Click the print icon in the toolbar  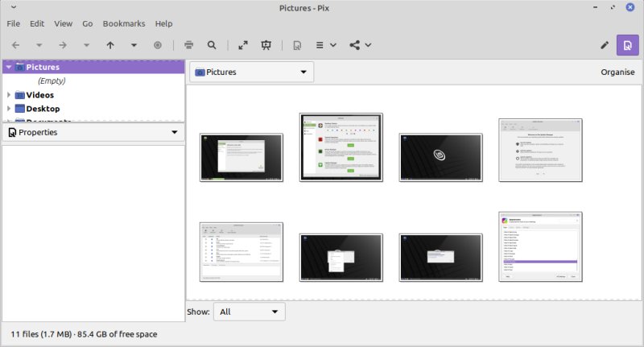pyautogui.click(x=188, y=45)
